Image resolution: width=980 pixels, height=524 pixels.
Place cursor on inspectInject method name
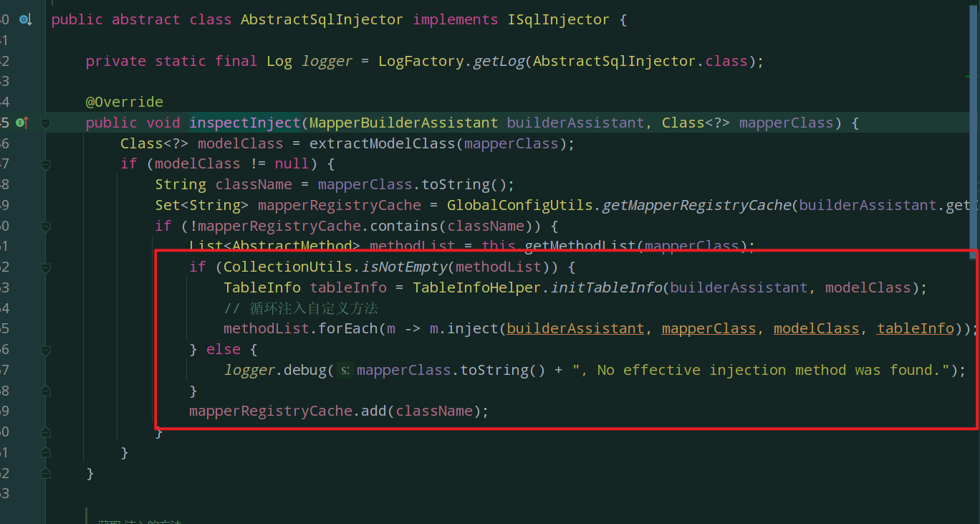(245, 123)
